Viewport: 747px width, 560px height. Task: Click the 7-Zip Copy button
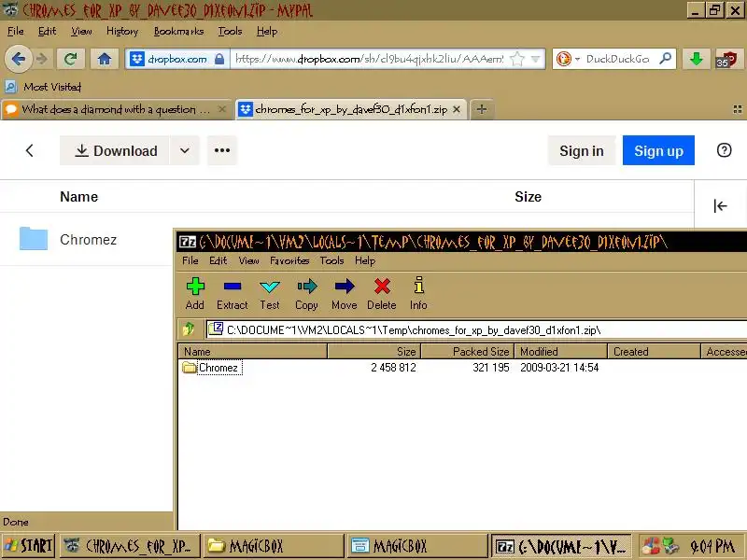[306, 293]
